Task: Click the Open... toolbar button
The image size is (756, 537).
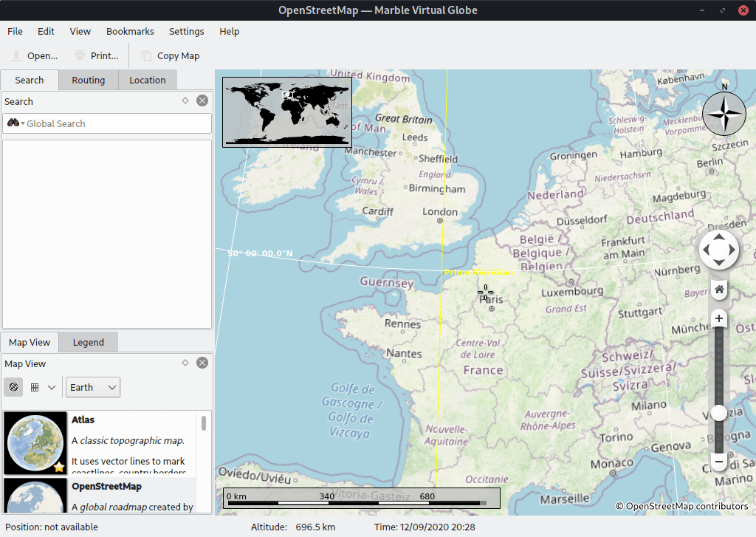Action: click(x=34, y=56)
